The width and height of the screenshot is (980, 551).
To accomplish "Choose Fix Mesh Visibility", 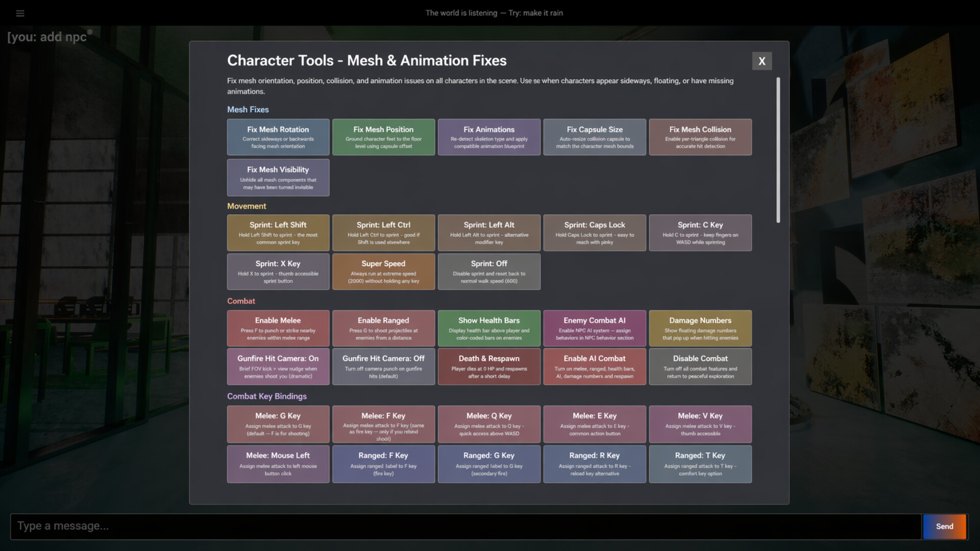I will coord(278,178).
